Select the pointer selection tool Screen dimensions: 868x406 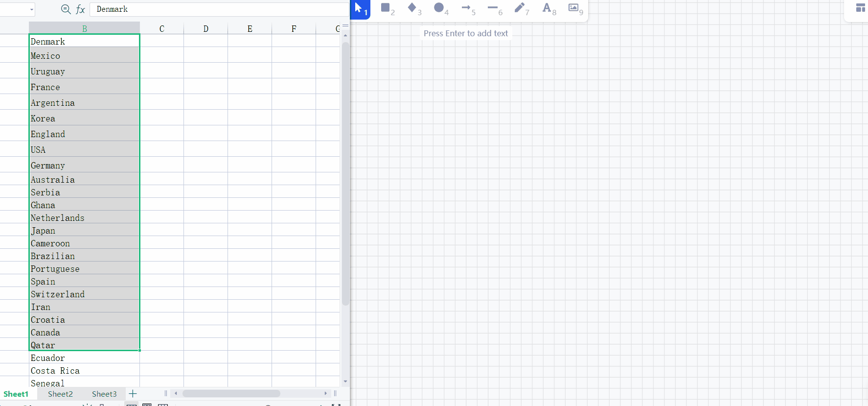click(360, 8)
